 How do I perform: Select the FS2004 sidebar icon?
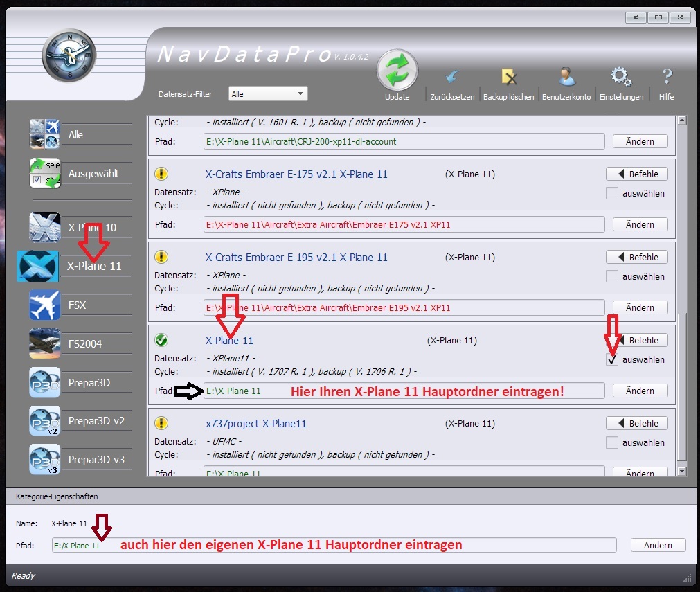coord(44,343)
